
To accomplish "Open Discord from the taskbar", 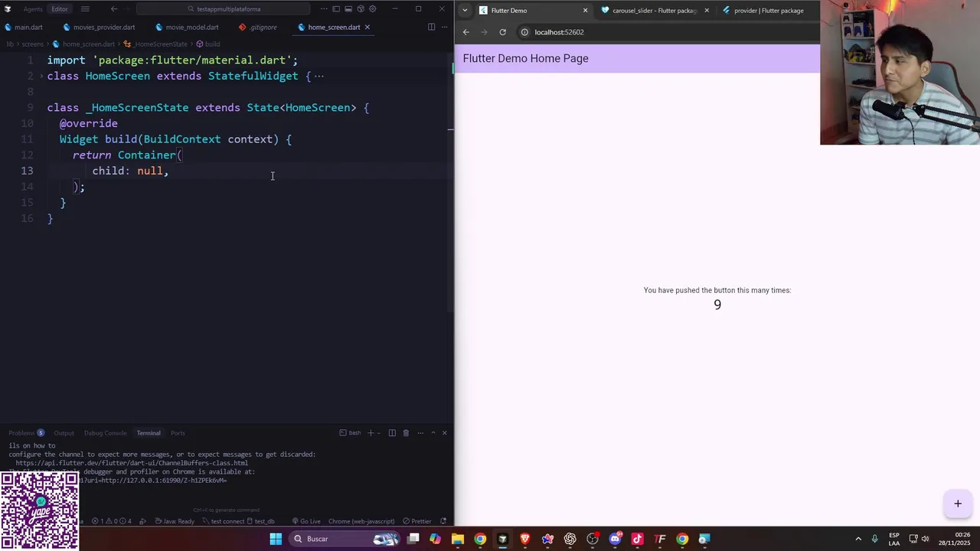I will pyautogui.click(x=615, y=539).
